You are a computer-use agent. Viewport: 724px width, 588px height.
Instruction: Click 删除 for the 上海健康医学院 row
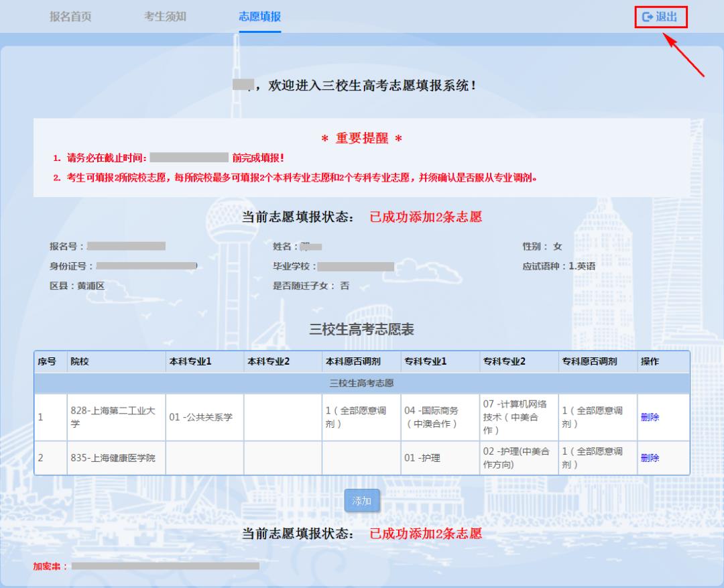pyautogui.click(x=650, y=458)
